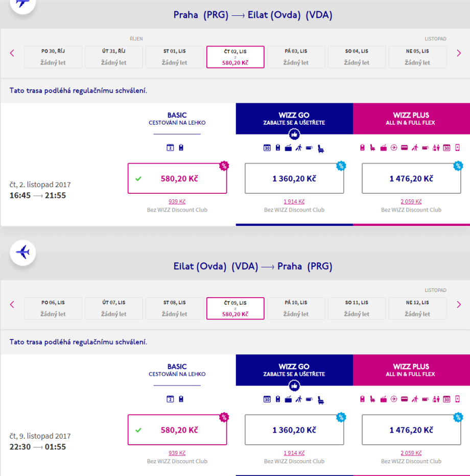Click the seat icon in outbound WIZZ GO features
470x476 pixels.
click(320, 148)
